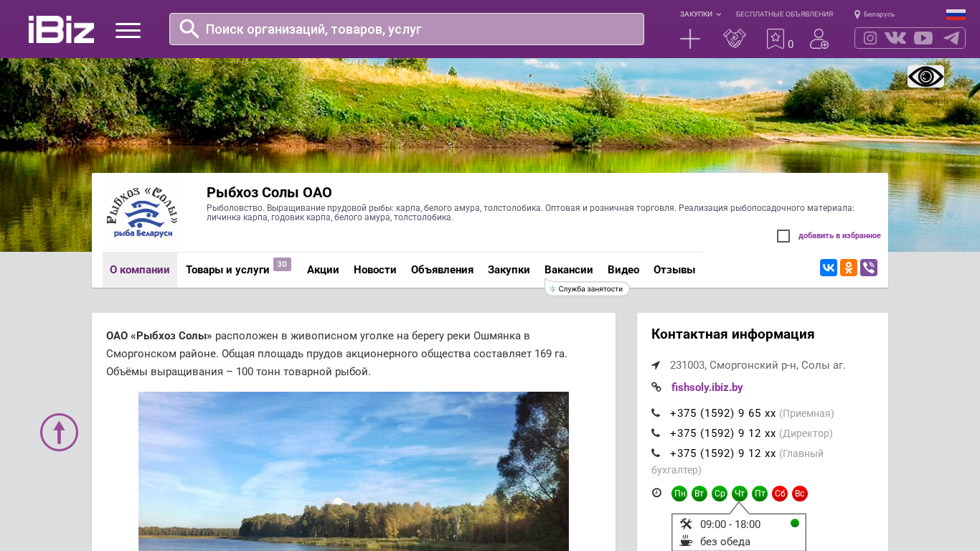Viewport: 980px width, 551px height.
Task: Open the hamburger menu
Action: [x=128, y=30]
